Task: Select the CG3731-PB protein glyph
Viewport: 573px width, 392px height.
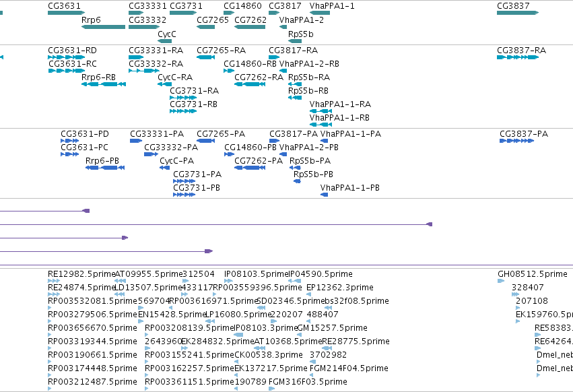Action: [184, 195]
